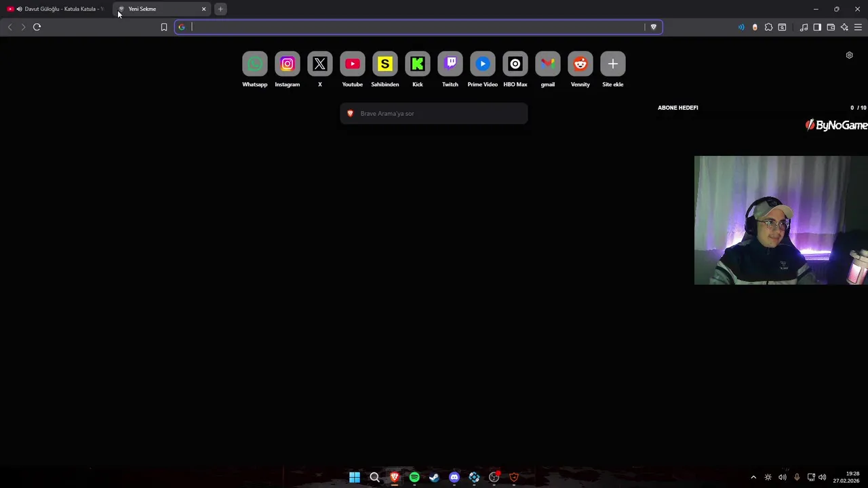Click Brave browser in the taskbar
The width and height of the screenshot is (868, 488).
[394, 477]
